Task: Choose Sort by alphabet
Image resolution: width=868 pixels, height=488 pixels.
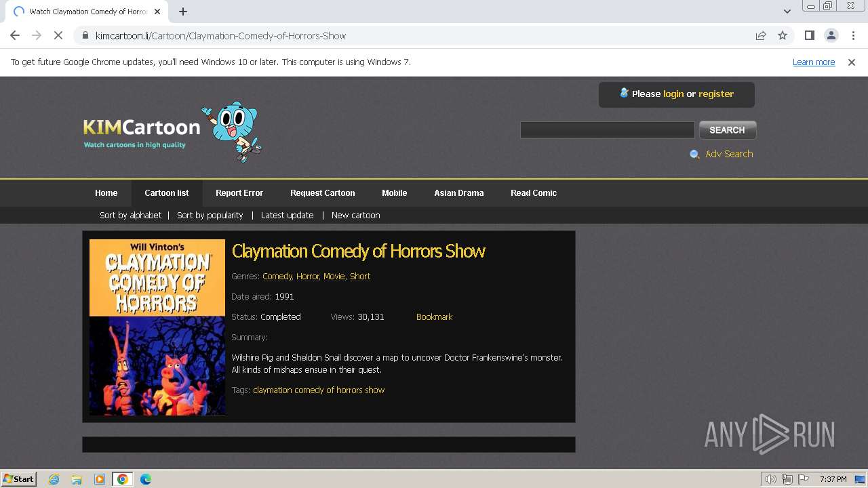Action: click(131, 216)
